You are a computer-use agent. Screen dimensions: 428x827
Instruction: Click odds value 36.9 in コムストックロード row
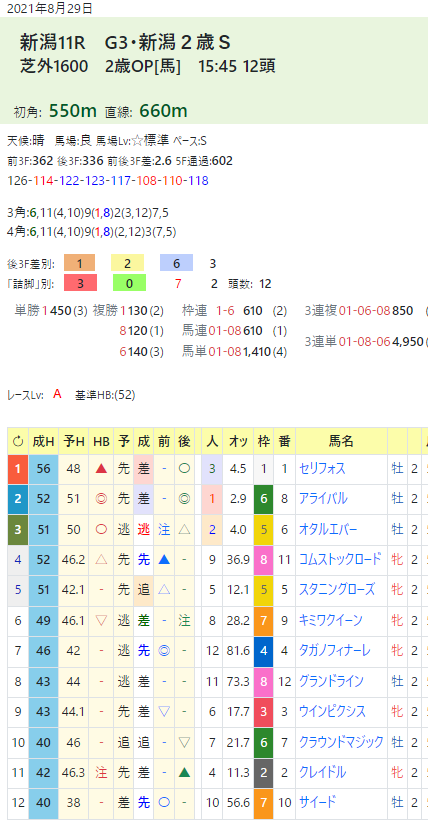click(237, 560)
